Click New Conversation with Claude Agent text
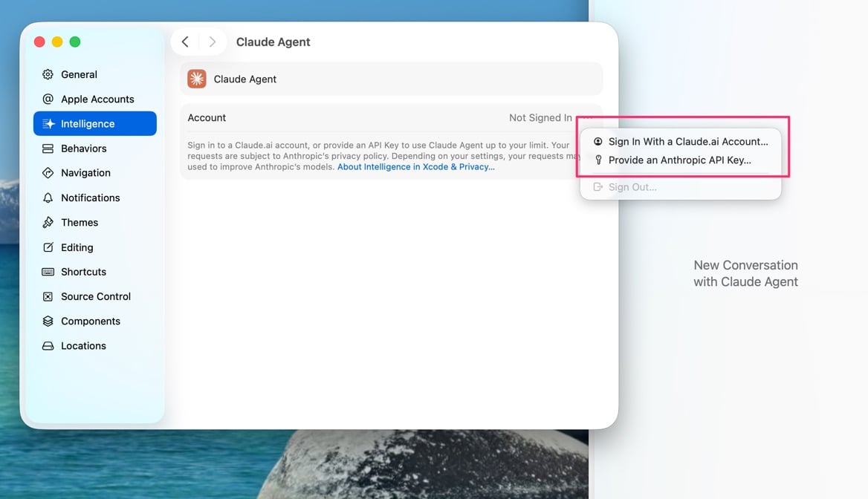Screen dimensions: 868x499 (745, 273)
